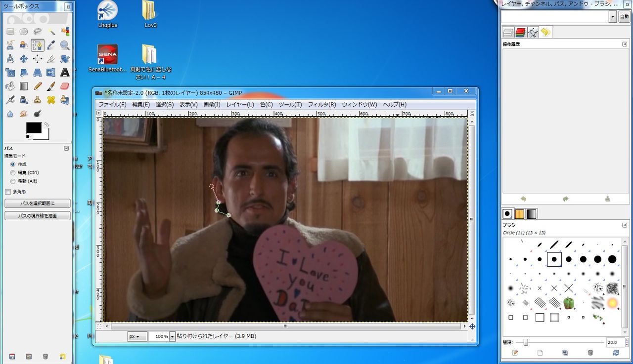633x364 pixels.
Task: Select the Pencil tool
Action: pos(37,86)
